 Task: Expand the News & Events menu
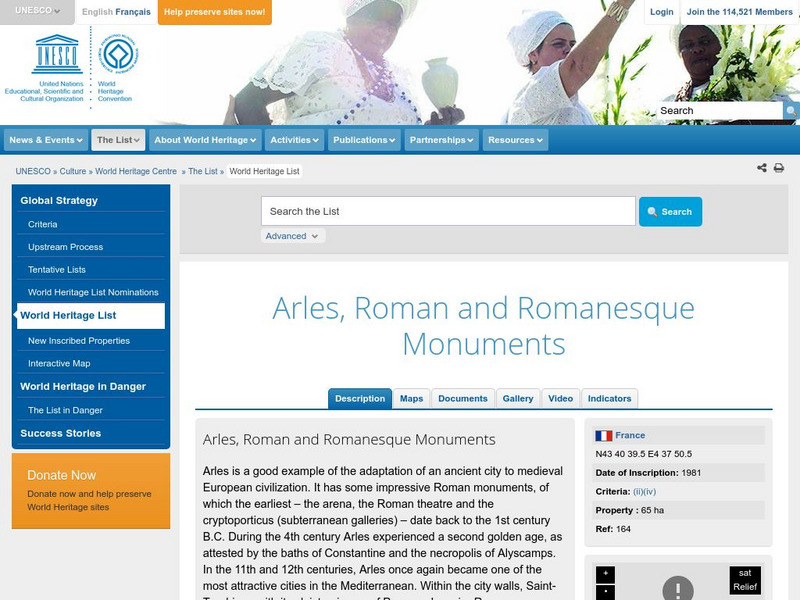(45, 140)
